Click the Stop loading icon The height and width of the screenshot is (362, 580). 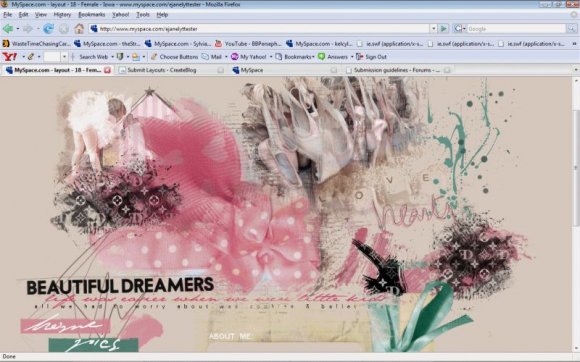64,28
